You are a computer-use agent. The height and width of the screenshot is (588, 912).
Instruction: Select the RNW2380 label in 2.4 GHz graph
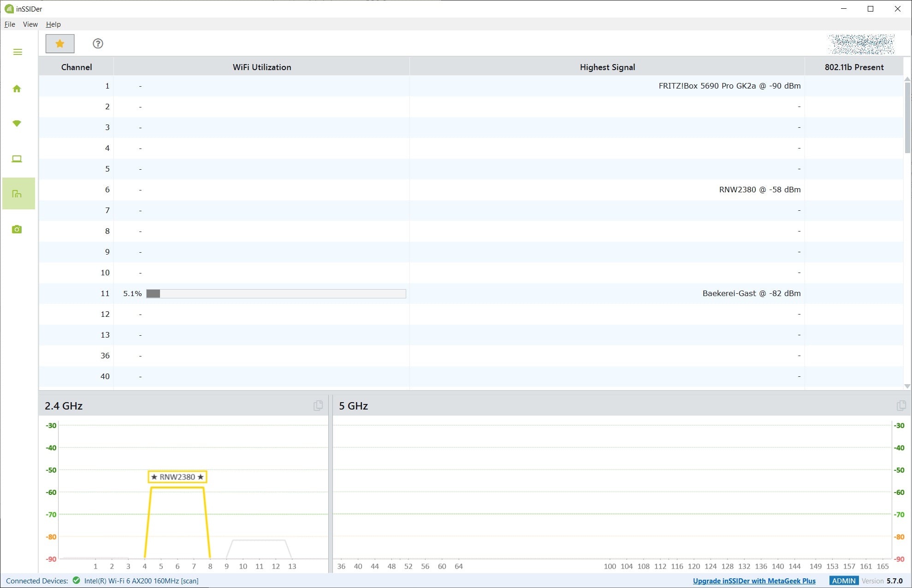tap(178, 477)
